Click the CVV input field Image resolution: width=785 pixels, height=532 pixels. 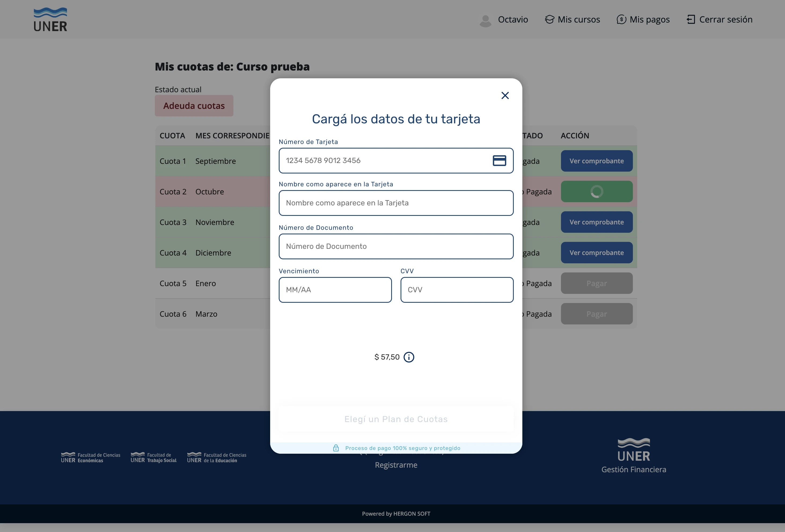(457, 290)
